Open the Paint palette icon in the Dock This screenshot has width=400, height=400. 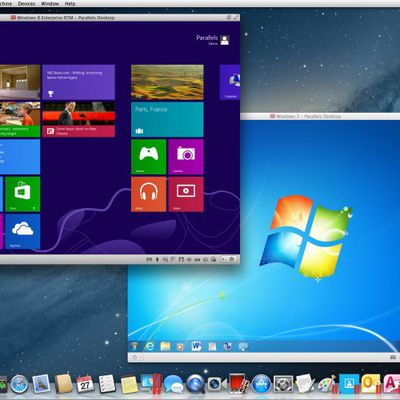click(327, 384)
